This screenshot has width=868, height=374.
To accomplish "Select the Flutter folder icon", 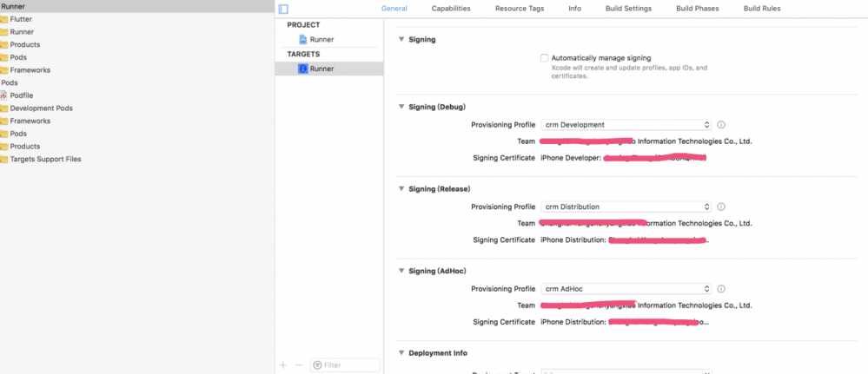I will pyautogui.click(x=4, y=19).
